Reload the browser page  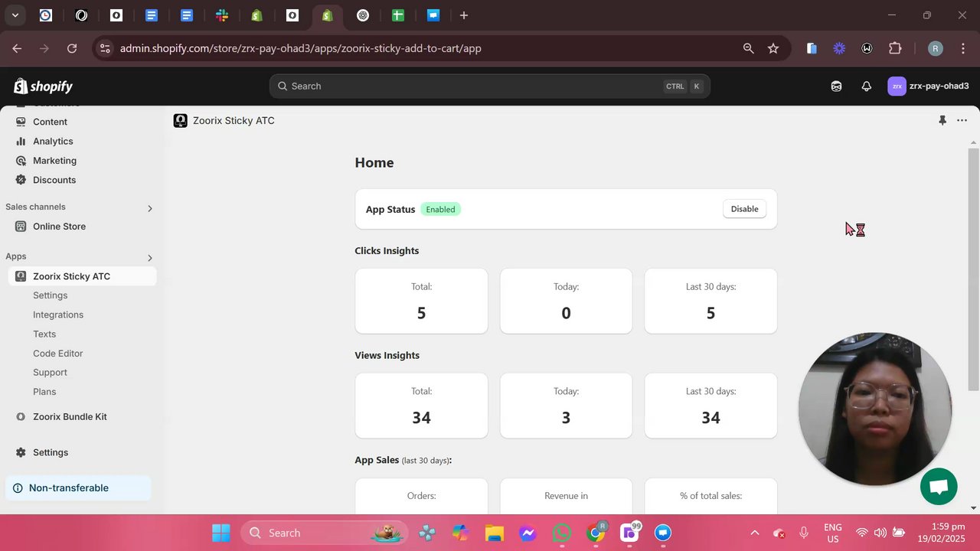coord(72,48)
